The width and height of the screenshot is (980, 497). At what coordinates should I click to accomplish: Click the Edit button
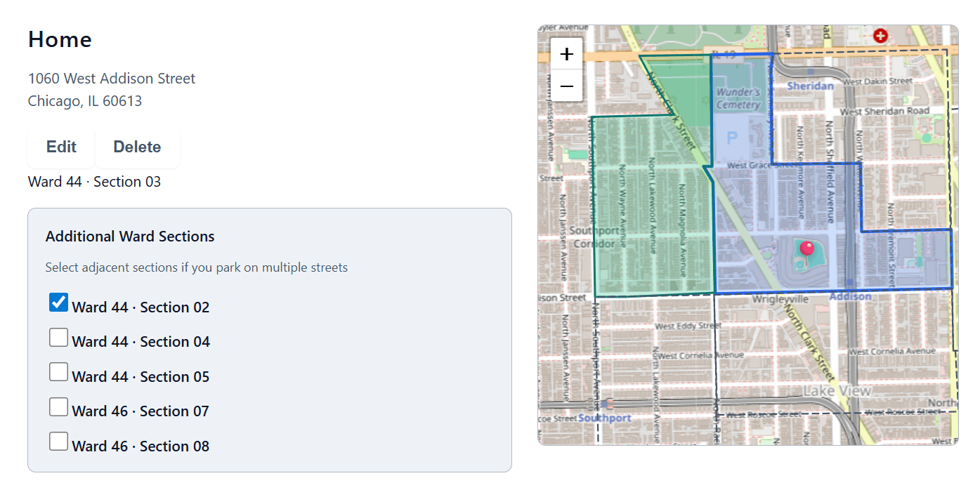(x=61, y=147)
